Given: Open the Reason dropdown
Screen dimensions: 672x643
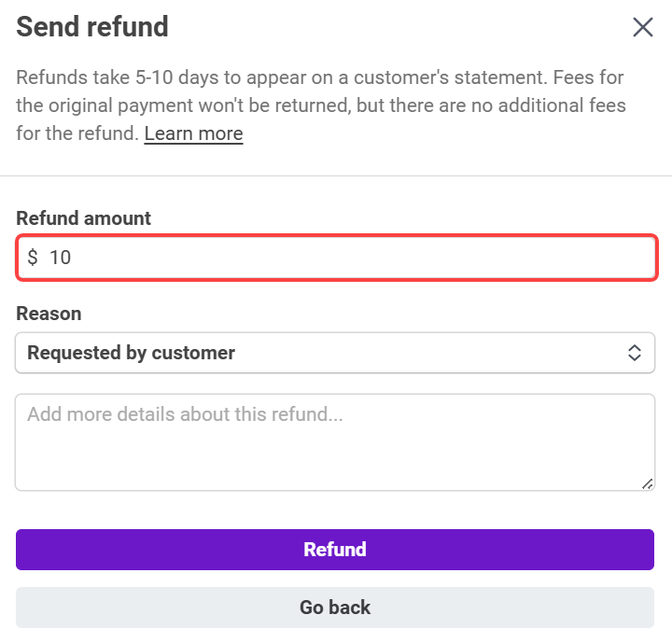Looking at the screenshot, I should point(335,353).
